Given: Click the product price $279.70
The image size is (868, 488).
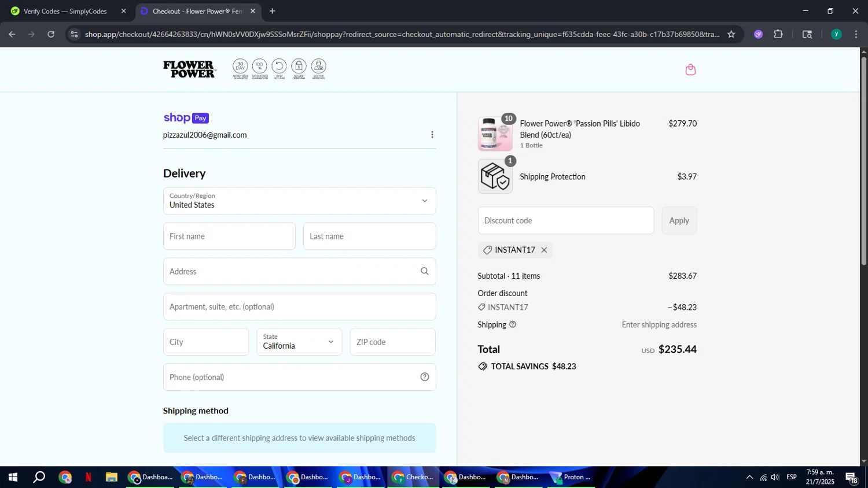Looking at the screenshot, I should pos(682,123).
